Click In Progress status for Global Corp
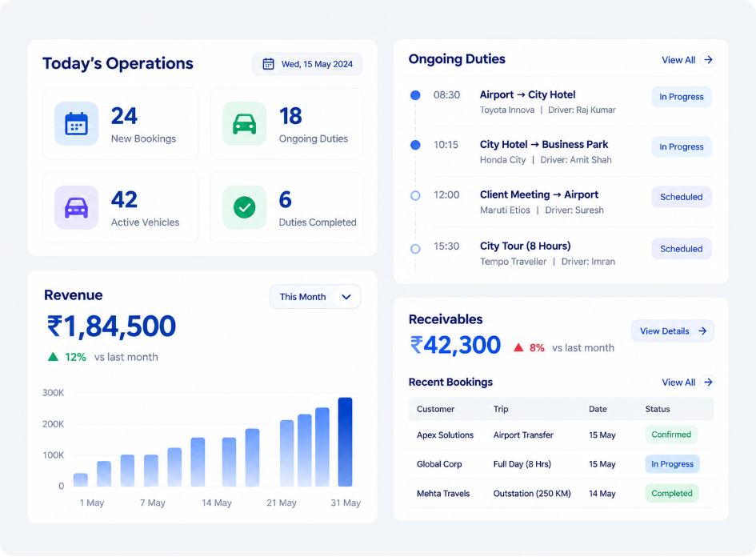The width and height of the screenshot is (756, 557). (672, 464)
